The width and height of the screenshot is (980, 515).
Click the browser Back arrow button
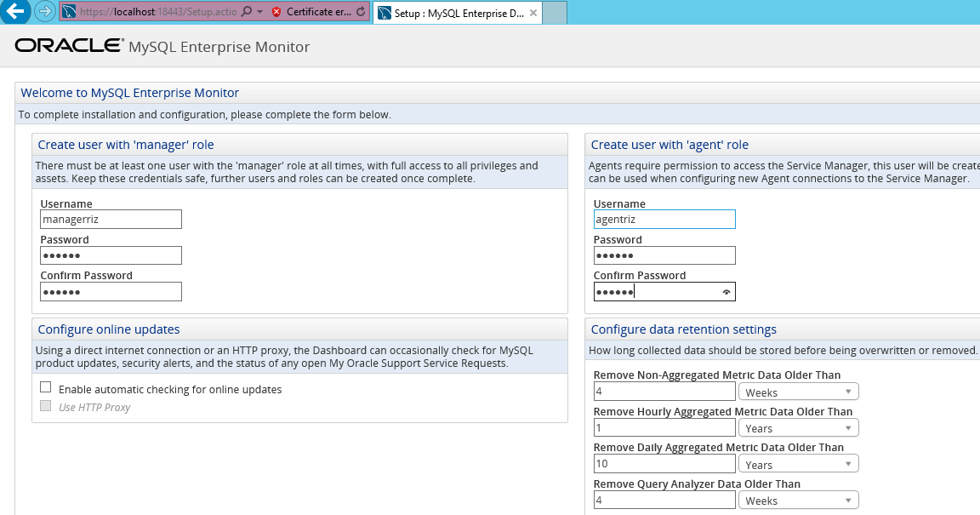[14, 11]
